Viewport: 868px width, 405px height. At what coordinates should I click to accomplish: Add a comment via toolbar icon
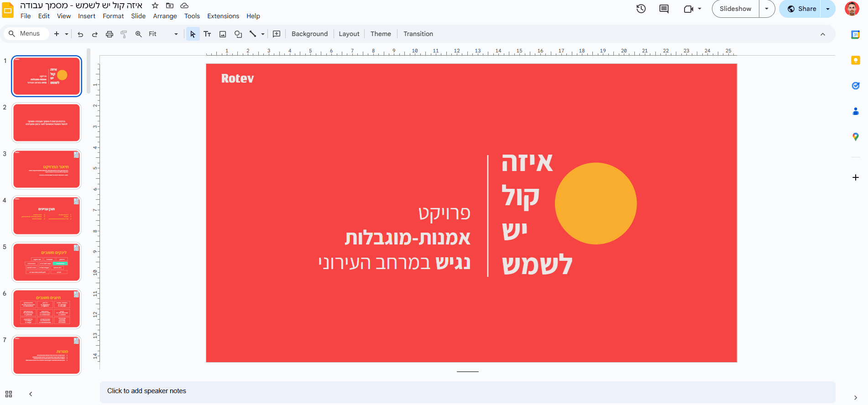coord(277,34)
